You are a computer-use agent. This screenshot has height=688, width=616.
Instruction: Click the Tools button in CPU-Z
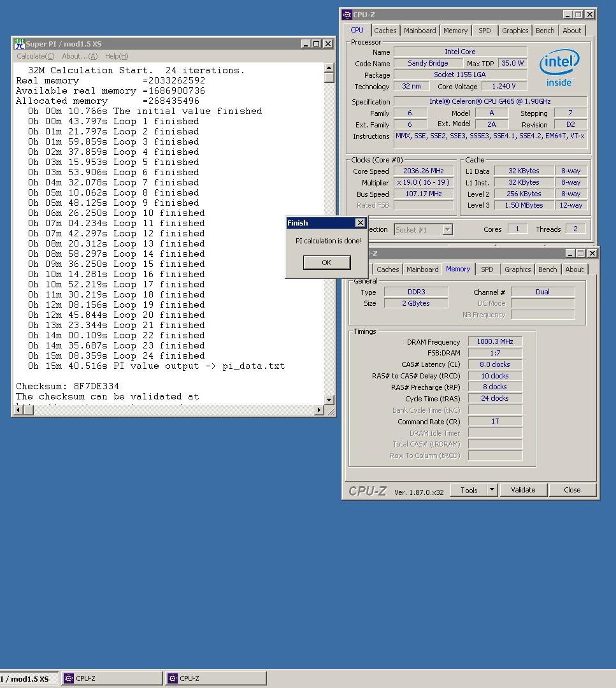(469, 490)
